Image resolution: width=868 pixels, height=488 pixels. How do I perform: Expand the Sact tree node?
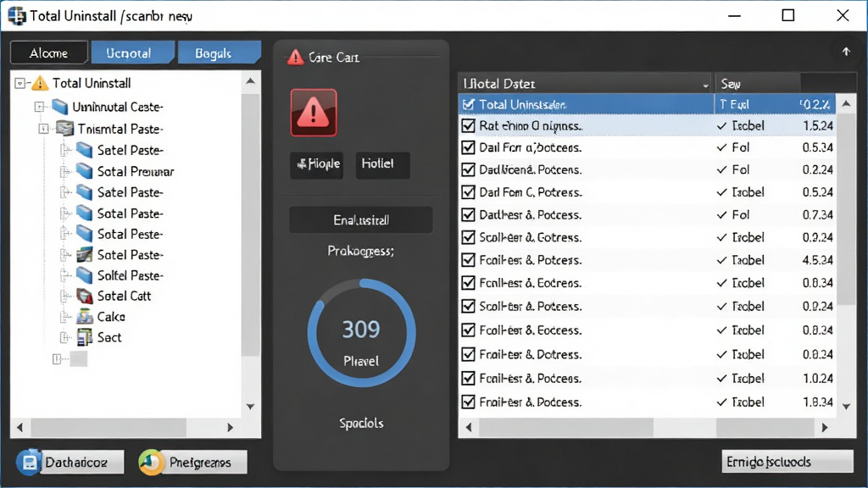[64, 337]
